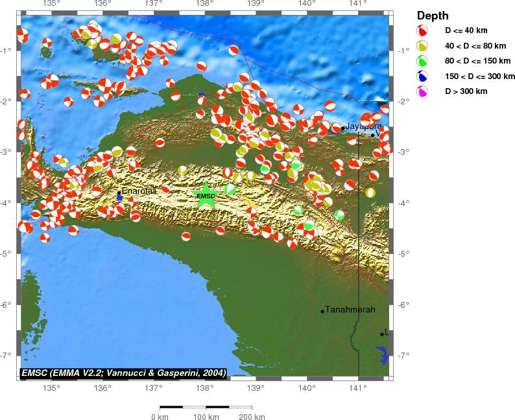
Task: Click the Jayapura city label
Action: 364,126
